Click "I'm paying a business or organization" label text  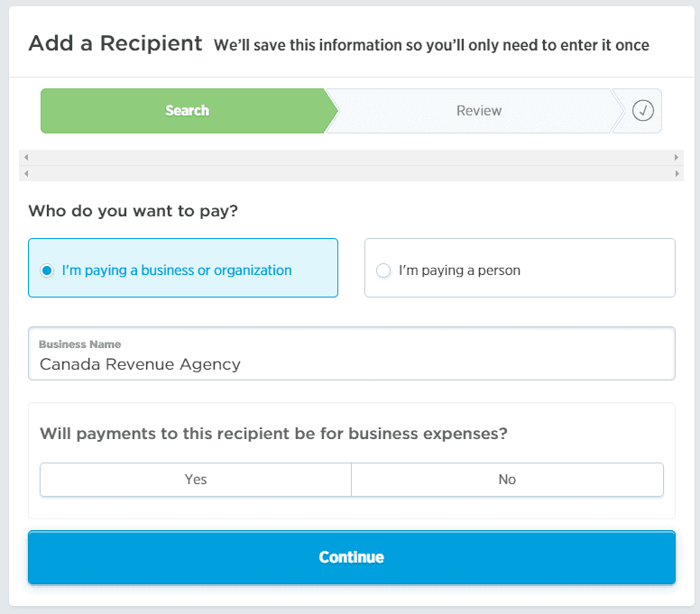tap(177, 270)
